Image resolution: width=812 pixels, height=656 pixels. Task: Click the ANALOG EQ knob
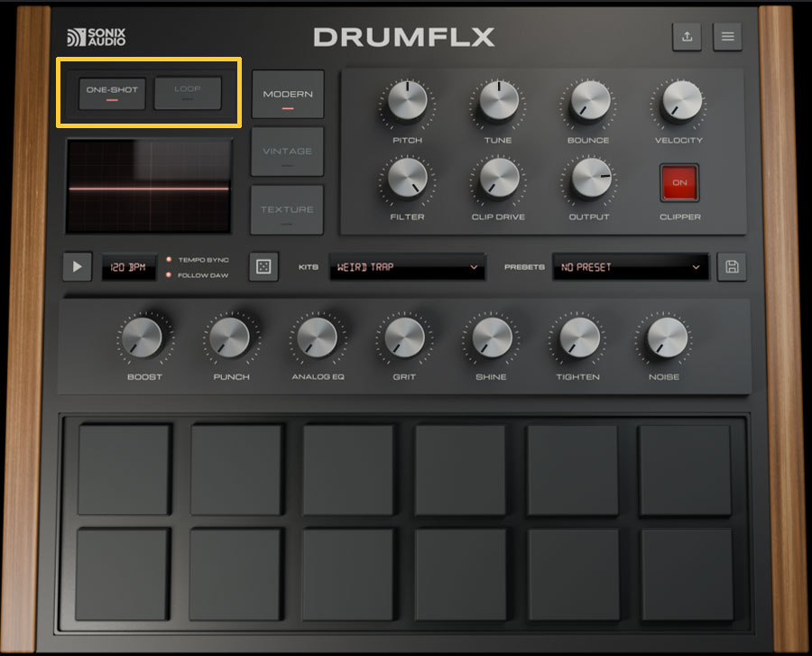pyautogui.click(x=317, y=337)
